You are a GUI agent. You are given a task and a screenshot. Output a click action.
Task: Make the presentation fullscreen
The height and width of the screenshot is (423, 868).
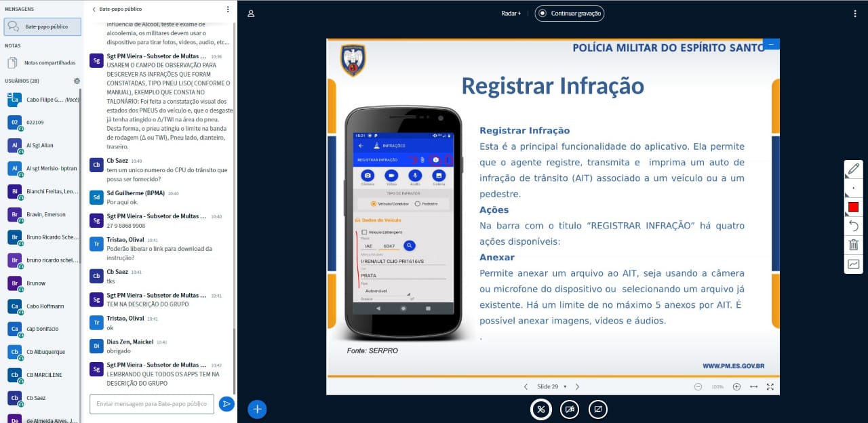[770, 386]
